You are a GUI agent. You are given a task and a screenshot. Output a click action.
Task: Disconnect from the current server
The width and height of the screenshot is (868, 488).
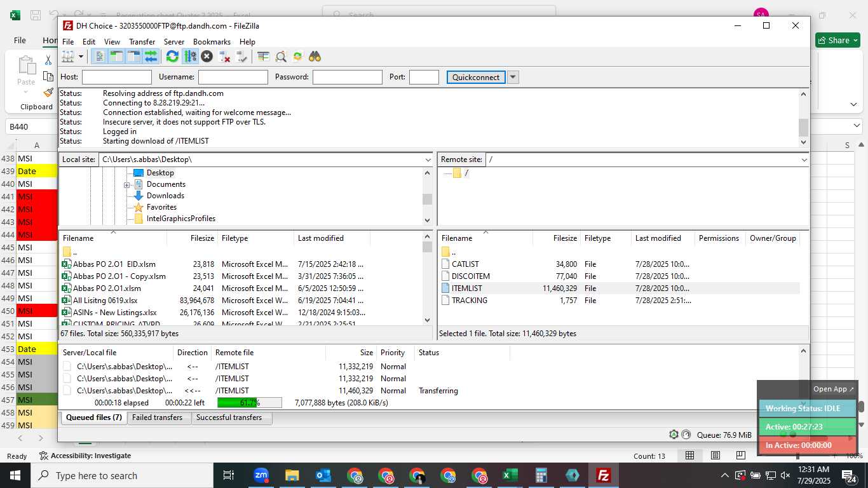[x=224, y=57]
